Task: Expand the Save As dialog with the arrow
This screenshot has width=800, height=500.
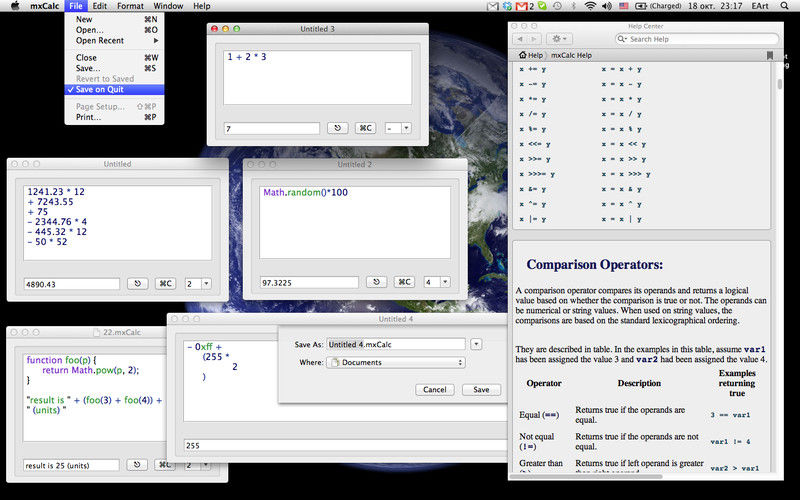Action: [x=476, y=344]
